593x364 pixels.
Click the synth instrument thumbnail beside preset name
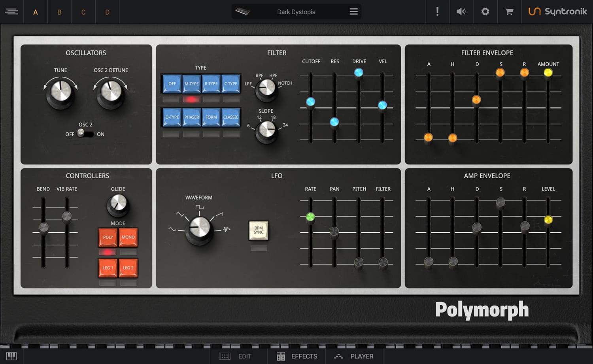pyautogui.click(x=243, y=12)
